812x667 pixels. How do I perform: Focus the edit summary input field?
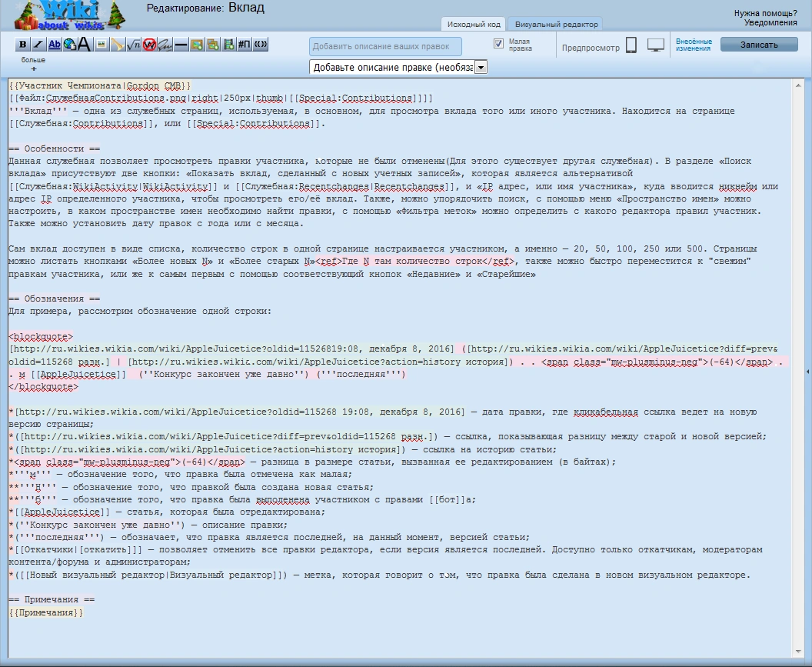point(385,46)
